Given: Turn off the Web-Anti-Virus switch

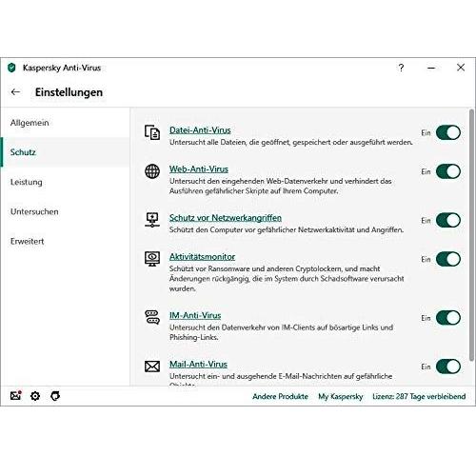Looking at the screenshot, I should [x=448, y=171].
